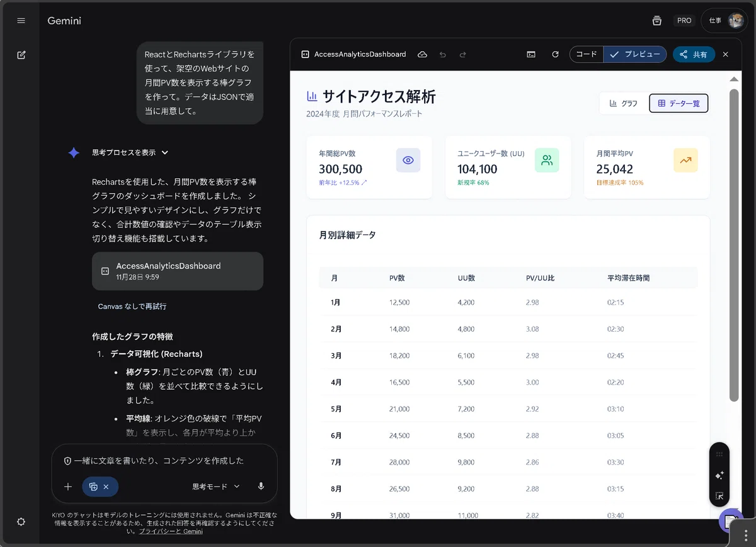The image size is (756, 547).
Task: Click the plus icon to add attachments
Action: click(x=68, y=487)
